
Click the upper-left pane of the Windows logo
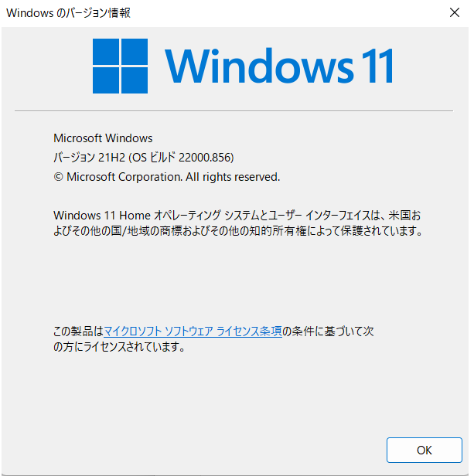pos(106,51)
